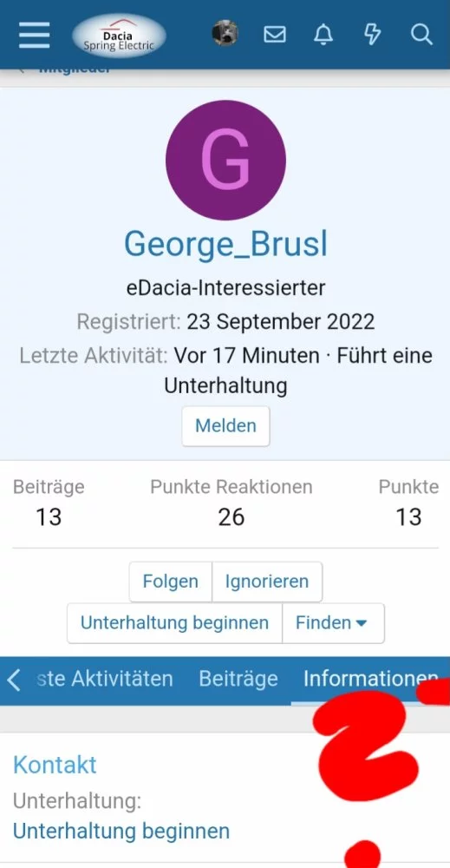Open the bell notifications icon
The image size is (450, 868).
[x=323, y=35]
